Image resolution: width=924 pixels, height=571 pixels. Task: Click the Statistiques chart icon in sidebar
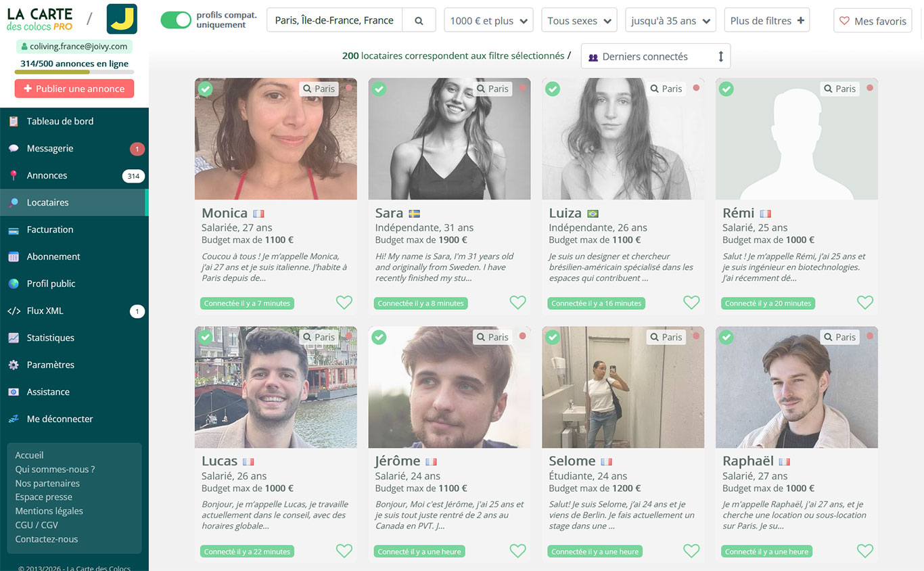tap(14, 338)
